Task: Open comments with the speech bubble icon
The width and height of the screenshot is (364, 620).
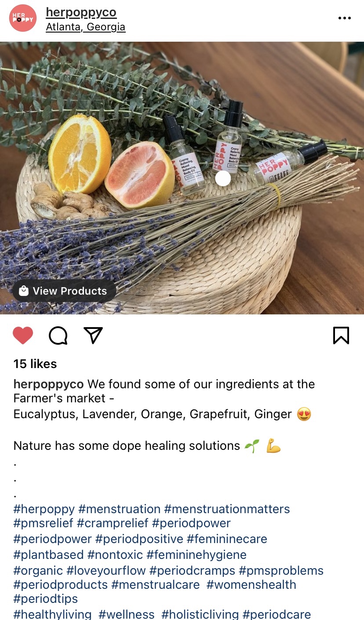Action: point(58,336)
